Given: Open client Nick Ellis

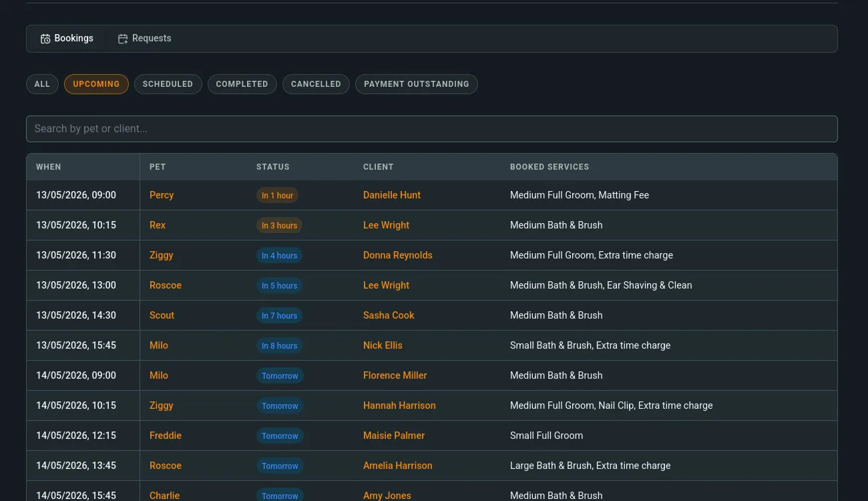Looking at the screenshot, I should (383, 345).
